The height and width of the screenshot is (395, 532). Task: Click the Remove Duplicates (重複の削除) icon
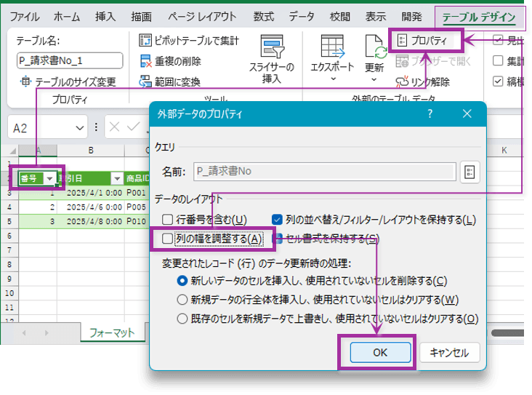tap(145, 61)
